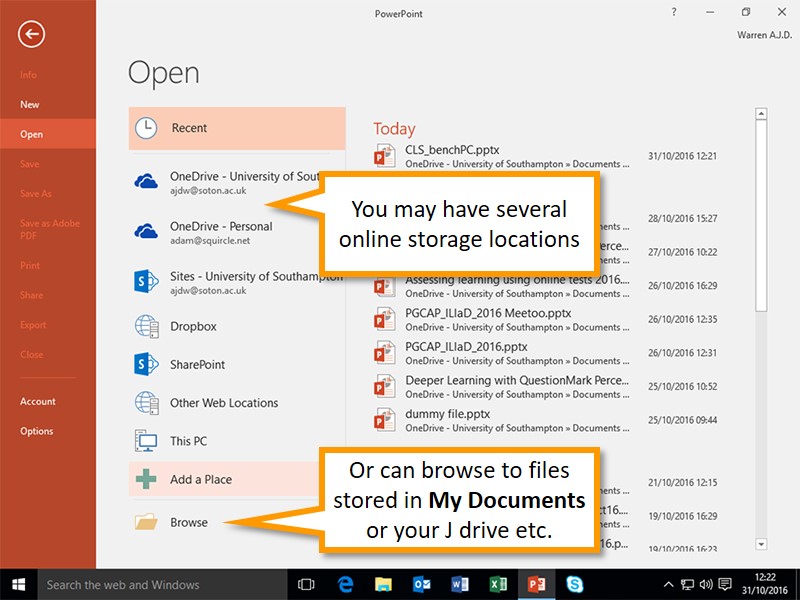Open File Explorer from the taskbar
800x600 pixels.
pos(383,585)
